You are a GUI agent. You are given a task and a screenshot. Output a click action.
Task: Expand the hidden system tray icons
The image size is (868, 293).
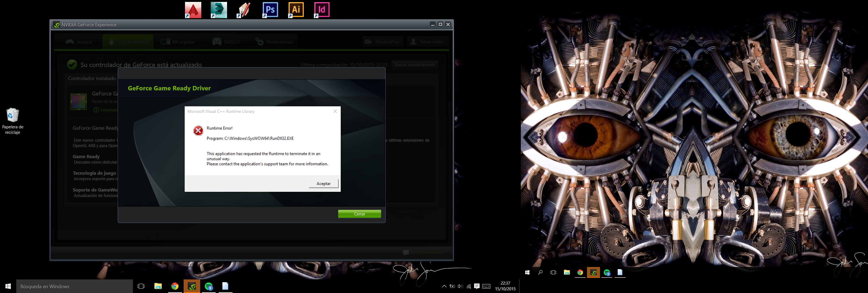point(444,286)
